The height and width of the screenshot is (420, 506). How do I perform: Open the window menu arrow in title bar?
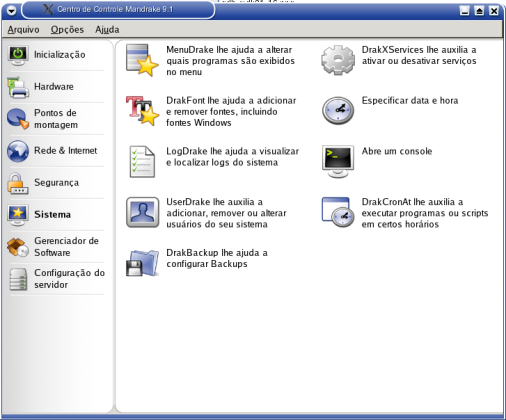(x=11, y=11)
